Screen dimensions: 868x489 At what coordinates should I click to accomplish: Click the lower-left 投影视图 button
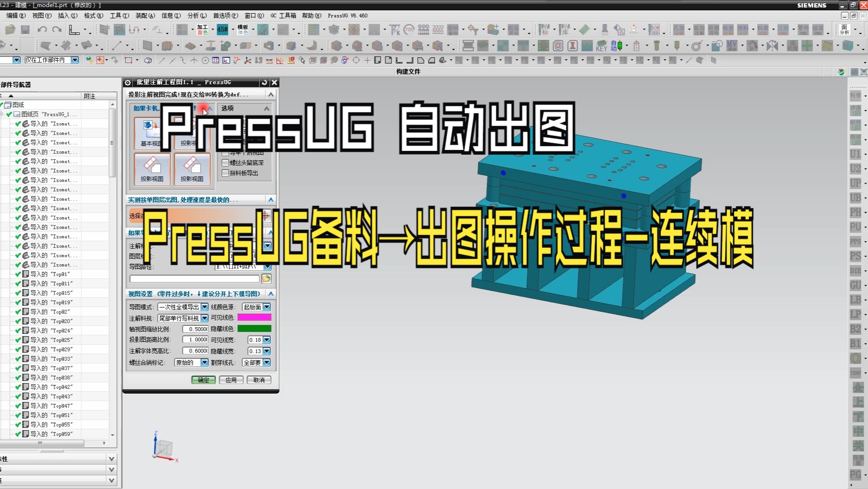click(152, 169)
